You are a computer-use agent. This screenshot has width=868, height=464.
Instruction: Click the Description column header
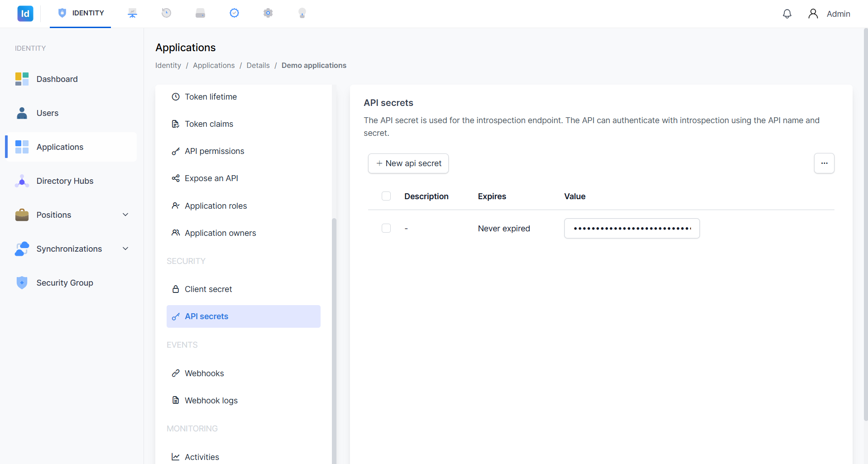point(427,196)
